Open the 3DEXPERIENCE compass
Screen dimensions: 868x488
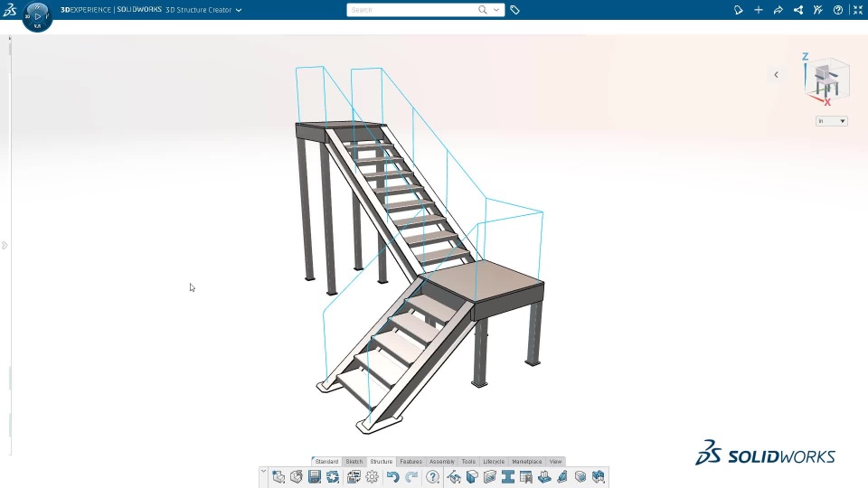38,16
